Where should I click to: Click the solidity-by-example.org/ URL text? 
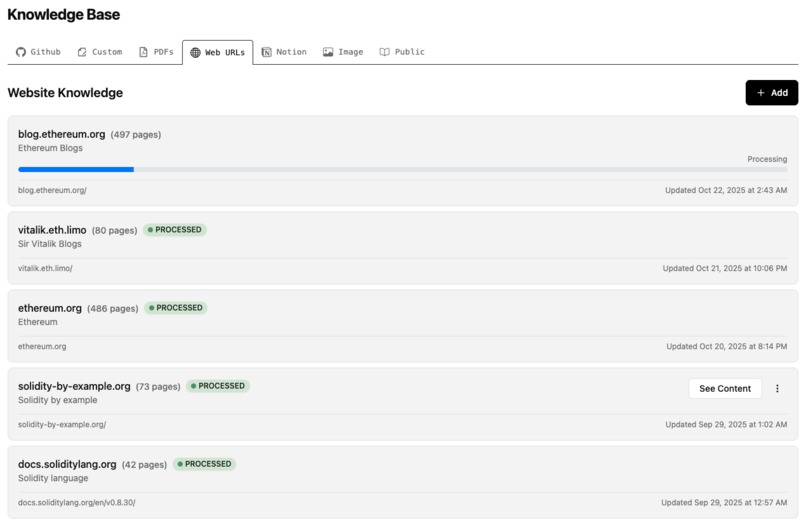coord(62,425)
